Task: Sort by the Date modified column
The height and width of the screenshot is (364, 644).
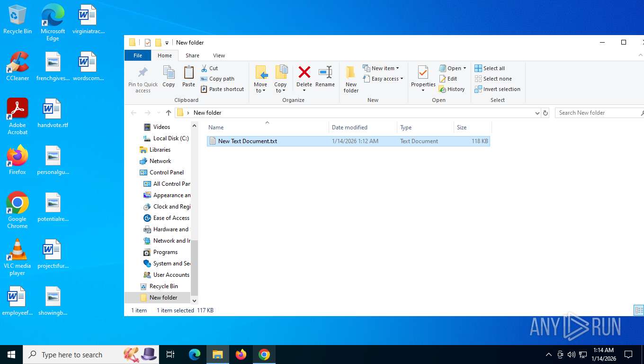Action: pos(363,127)
